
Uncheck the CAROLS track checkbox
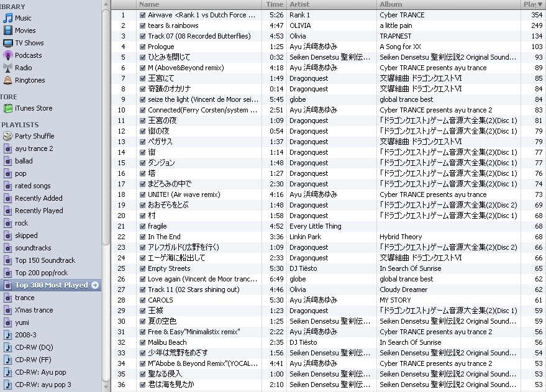click(142, 300)
